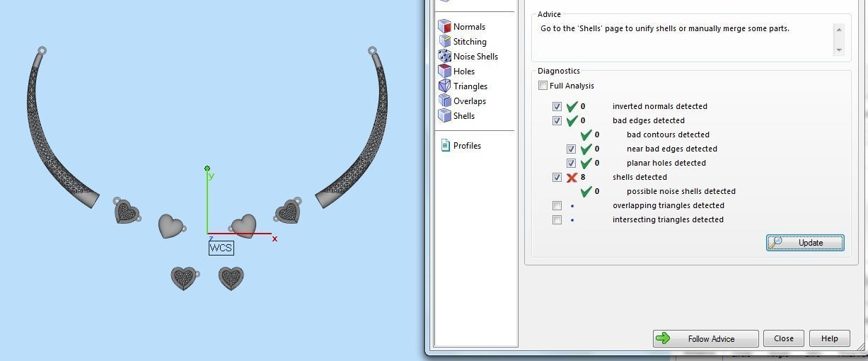Enable overlapping triangles detected checkbox

point(557,205)
